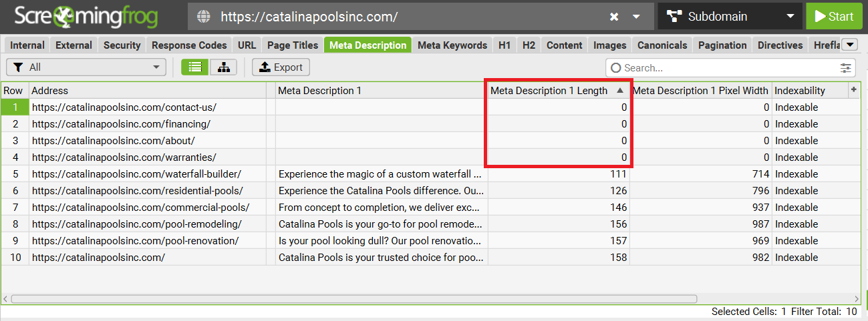This screenshot has height=321, width=868.
Task: Switch to the External tab
Action: pyautogui.click(x=74, y=45)
